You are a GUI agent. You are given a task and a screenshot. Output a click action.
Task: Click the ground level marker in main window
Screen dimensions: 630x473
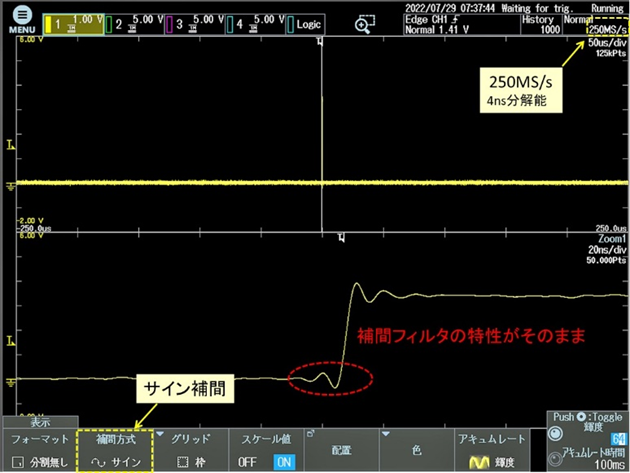pyautogui.click(x=10, y=186)
